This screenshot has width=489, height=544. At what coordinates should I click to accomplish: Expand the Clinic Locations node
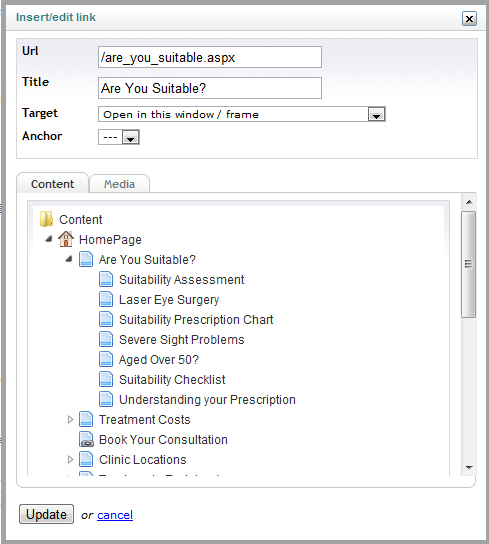tap(70, 459)
